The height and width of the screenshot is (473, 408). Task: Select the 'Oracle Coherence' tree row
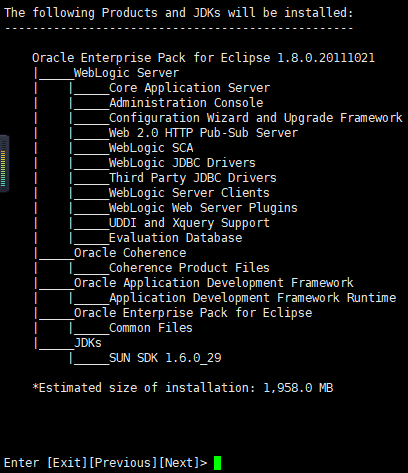[130, 253]
